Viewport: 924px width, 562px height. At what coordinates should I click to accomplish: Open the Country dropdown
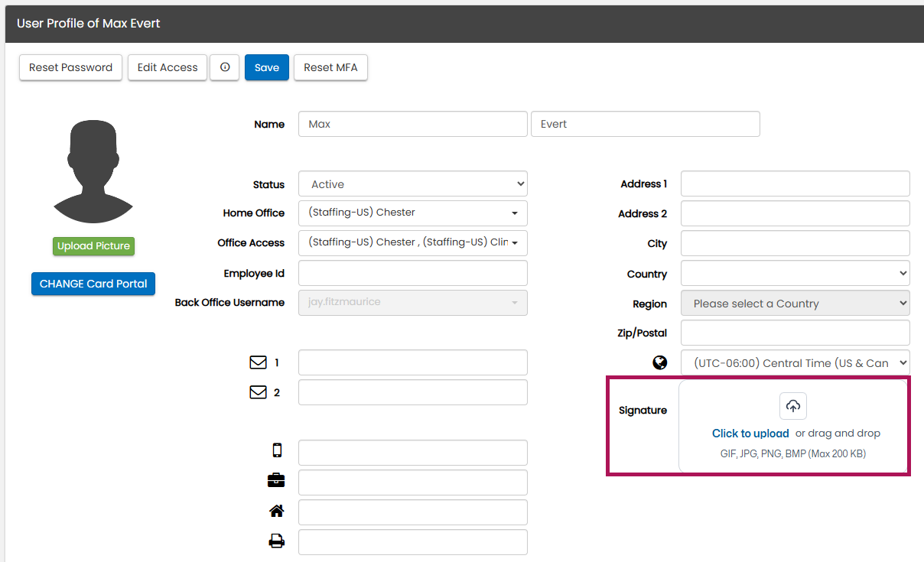(x=795, y=273)
